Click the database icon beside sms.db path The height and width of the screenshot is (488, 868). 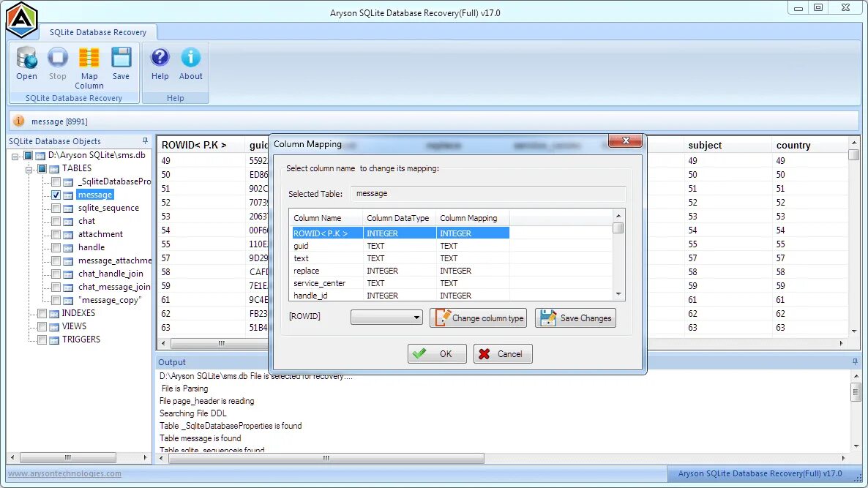[x=40, y=156]
